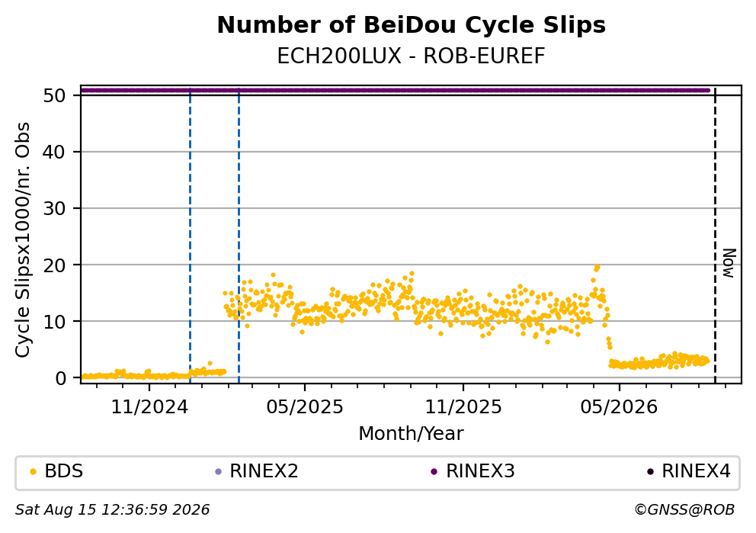Viewport: 756px width, 533px height.
Task: Click the timestamp Sat Aug 15 12:36:59 2026
Action: (x=112, y=510)
